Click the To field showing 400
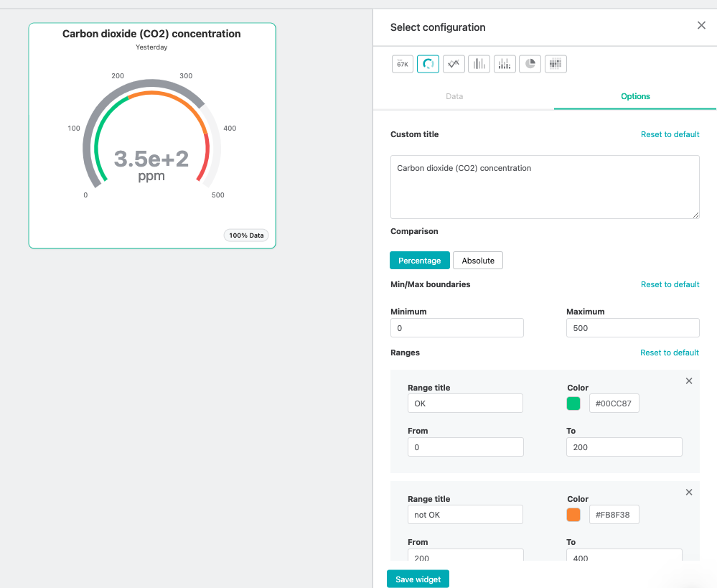This screenshot has height=588, width=717. click(624, 555)
